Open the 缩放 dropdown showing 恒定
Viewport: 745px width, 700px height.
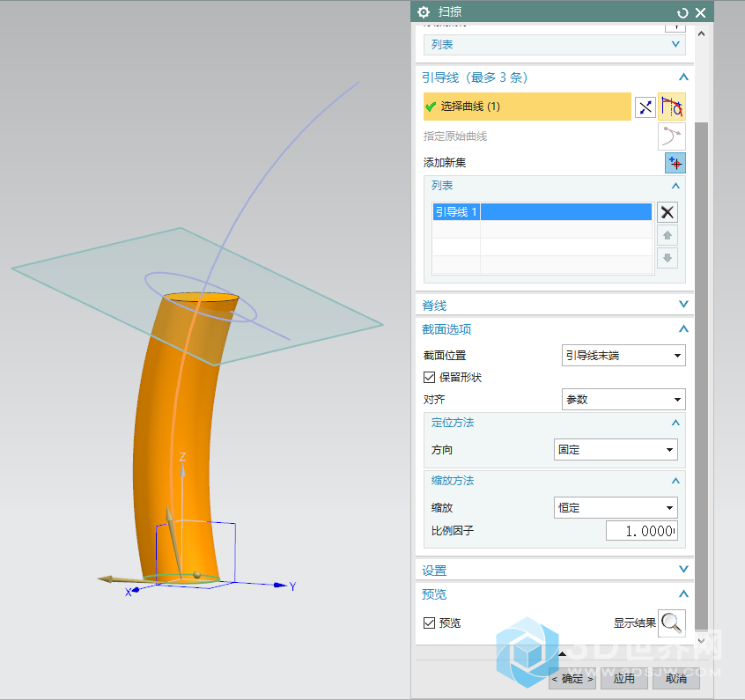616,508
